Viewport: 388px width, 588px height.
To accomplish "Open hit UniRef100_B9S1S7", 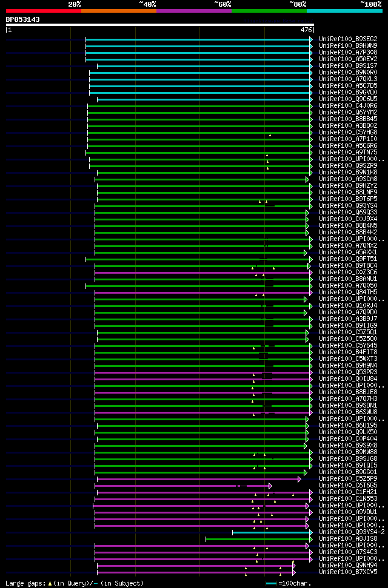I will coord(348,65).
